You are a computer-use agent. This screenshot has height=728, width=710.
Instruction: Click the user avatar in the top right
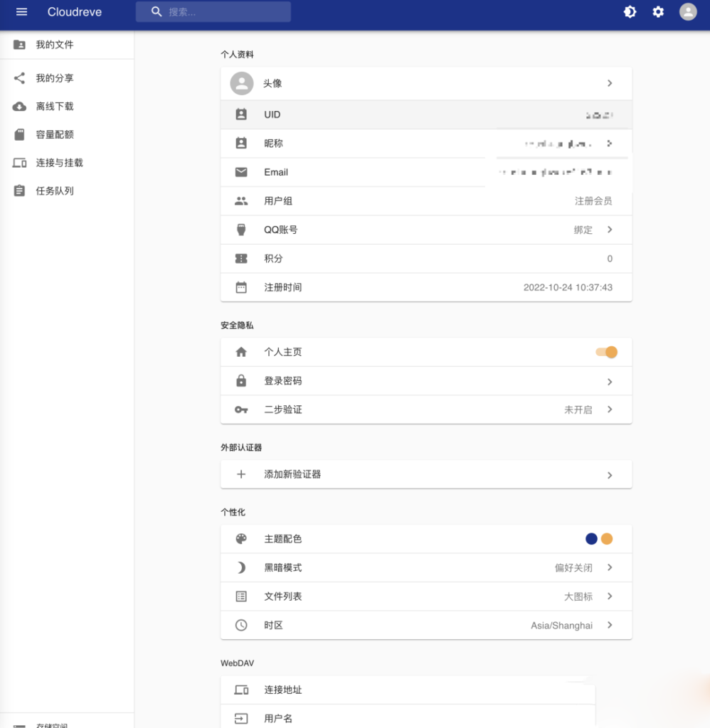[687, 11]
